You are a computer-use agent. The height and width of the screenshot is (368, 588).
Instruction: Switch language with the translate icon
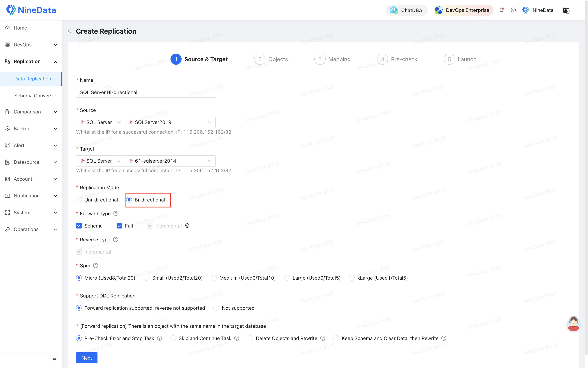point(566,10)
